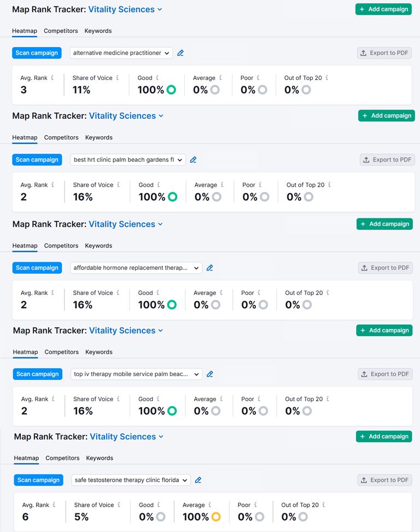The height and width of the screenshot is (532, 420).
Task: Click edit pencil beside safe testosterone therapy campaign
Action: click(x=199, y=480)
